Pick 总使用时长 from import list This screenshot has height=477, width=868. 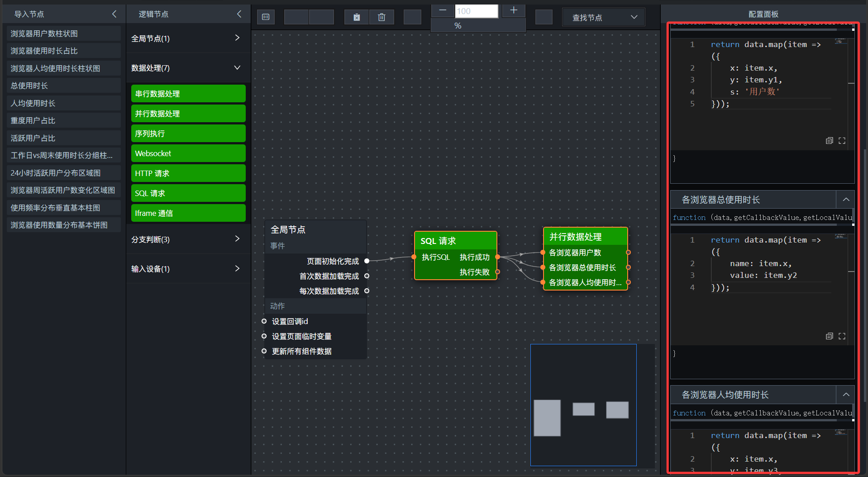click(64, 86)
